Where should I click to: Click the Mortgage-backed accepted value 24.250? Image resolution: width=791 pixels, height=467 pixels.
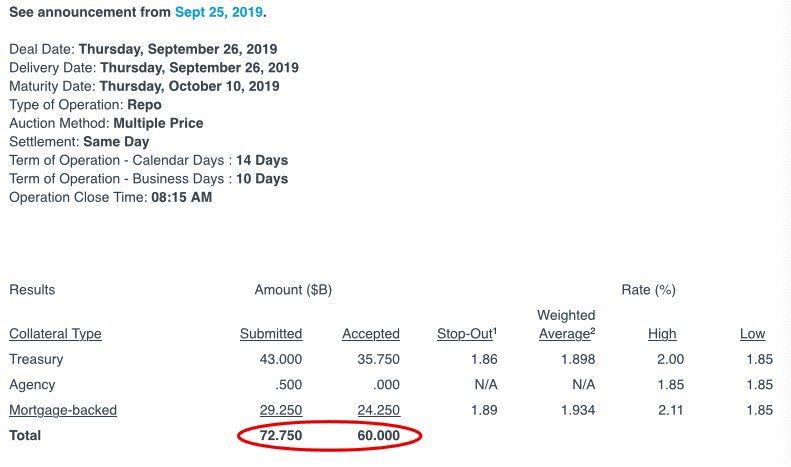click(x=379, y=410)
